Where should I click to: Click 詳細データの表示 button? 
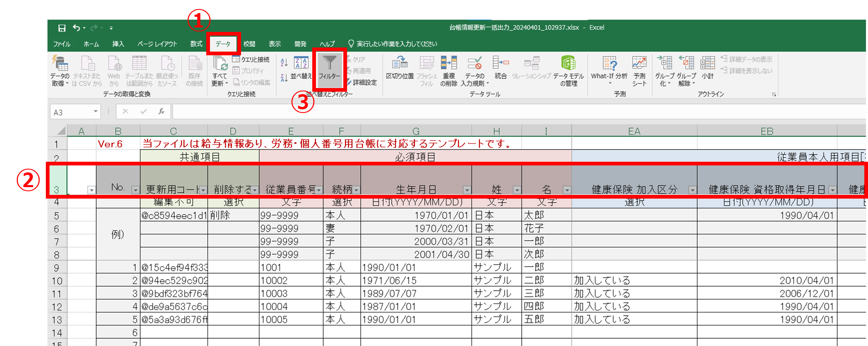(746, 59)
